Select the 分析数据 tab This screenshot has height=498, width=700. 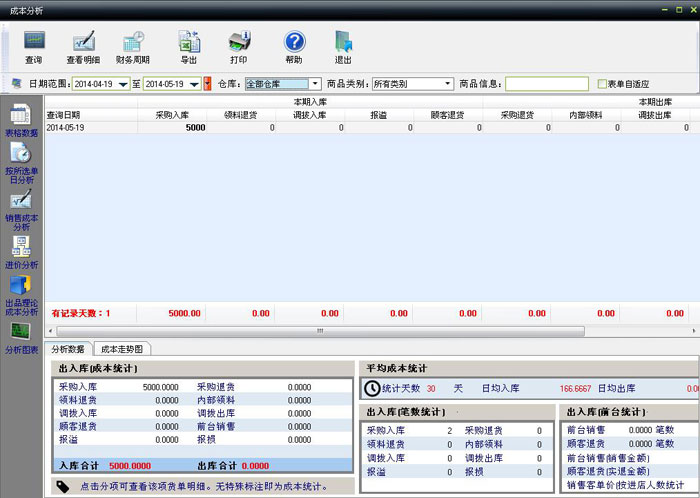pyautogui.click(x=68, y=349)
